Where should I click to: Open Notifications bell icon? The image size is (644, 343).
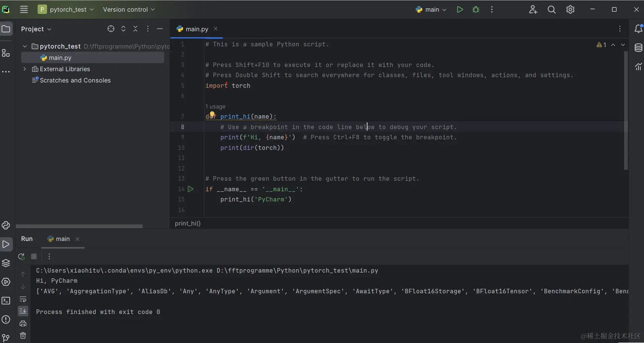click(638, 29)
